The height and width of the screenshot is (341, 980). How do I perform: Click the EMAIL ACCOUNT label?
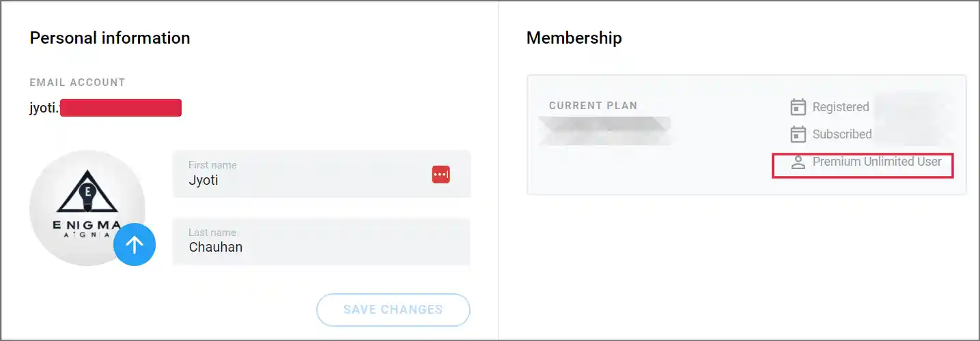click(77, 83)
